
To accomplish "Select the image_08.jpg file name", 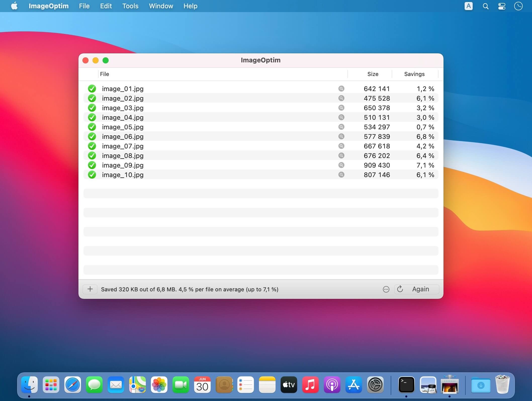I will click(123, 156).
